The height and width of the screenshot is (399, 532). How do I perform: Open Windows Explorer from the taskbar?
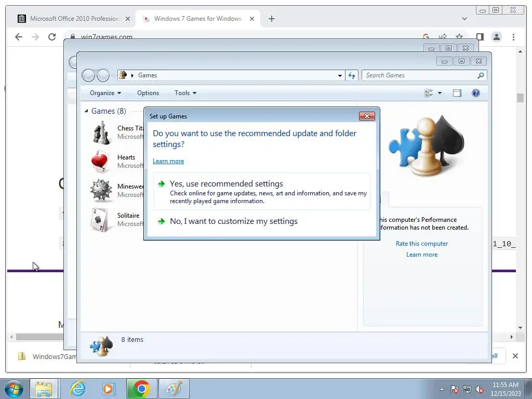tap(44, 389)
